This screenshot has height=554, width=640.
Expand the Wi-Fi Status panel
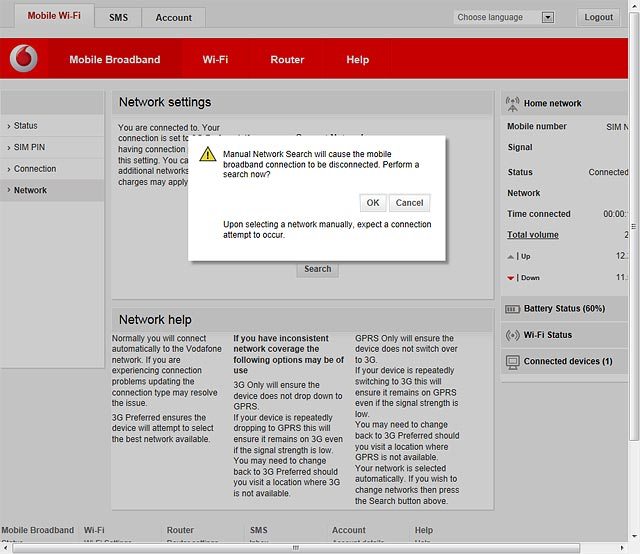[x=564, y=335]
